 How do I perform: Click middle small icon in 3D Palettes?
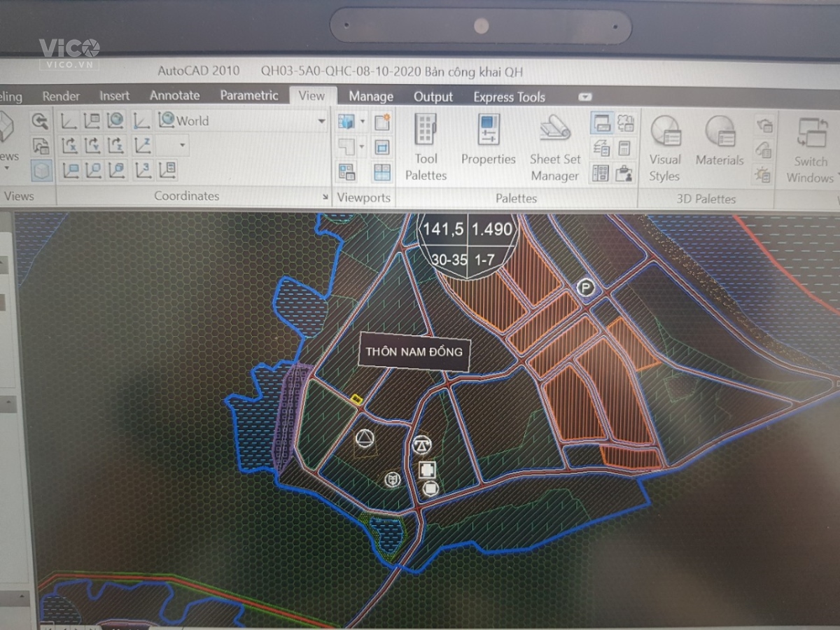(x=764, y=150)
